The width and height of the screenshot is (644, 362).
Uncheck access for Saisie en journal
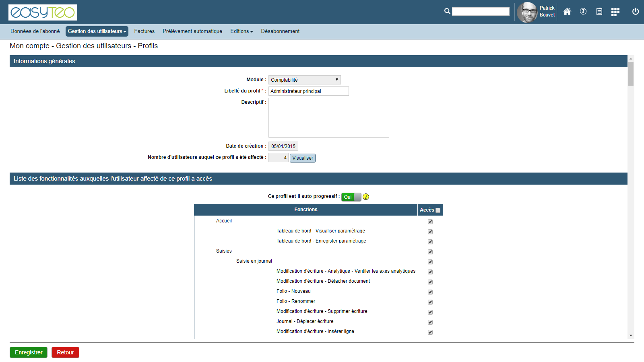point(430,262)
